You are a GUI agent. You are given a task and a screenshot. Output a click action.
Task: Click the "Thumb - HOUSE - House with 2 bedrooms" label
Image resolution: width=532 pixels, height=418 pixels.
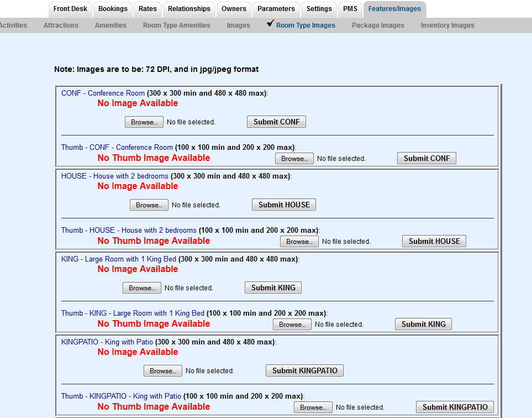pyautogui.click(x=129, y=230)
